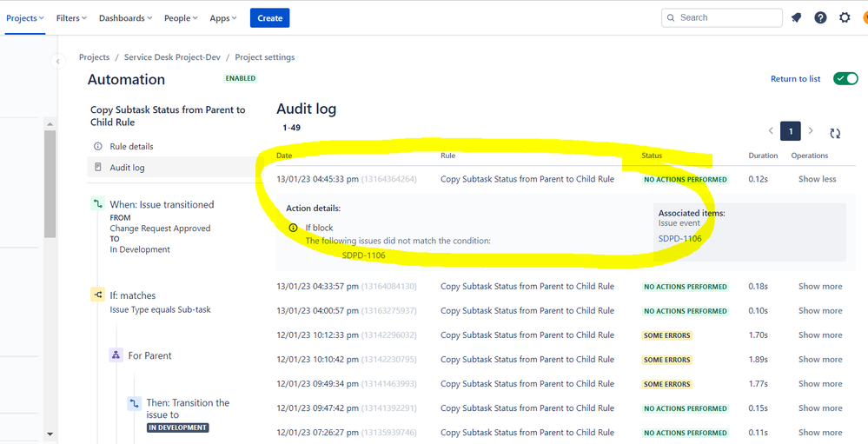Toggle the rule enabled switch off
Viewport: 868px width, 444px height.
pos(845,78)
